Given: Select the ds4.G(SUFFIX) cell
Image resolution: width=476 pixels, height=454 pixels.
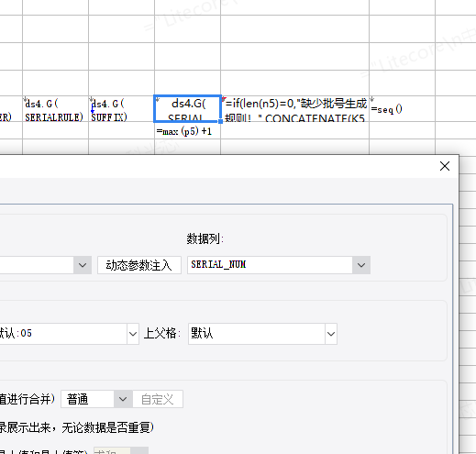Looking at the screenshot, I should tap(121, 109).
